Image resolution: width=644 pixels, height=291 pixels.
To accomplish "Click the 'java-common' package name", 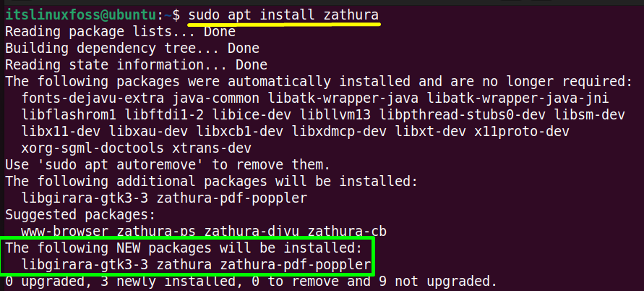I will click(215, 98).
